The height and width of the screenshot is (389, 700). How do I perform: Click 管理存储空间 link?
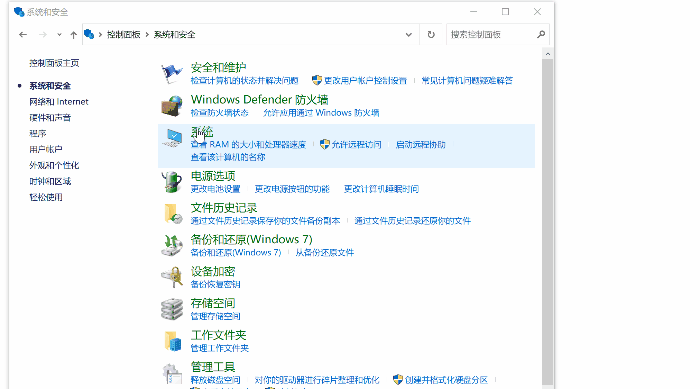coord(216,316)
